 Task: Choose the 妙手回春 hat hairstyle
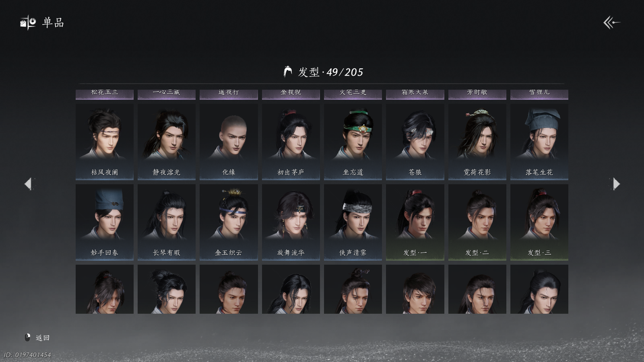[105, 222]
